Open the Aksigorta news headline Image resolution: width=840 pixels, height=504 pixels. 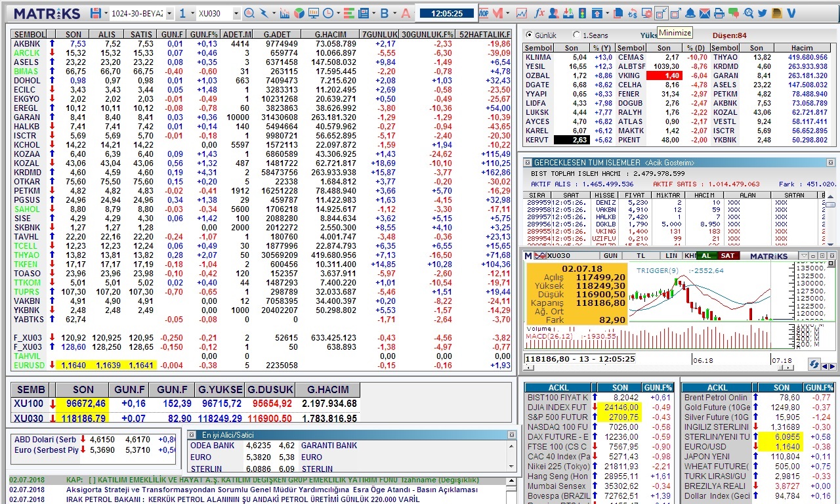(272, 490)
